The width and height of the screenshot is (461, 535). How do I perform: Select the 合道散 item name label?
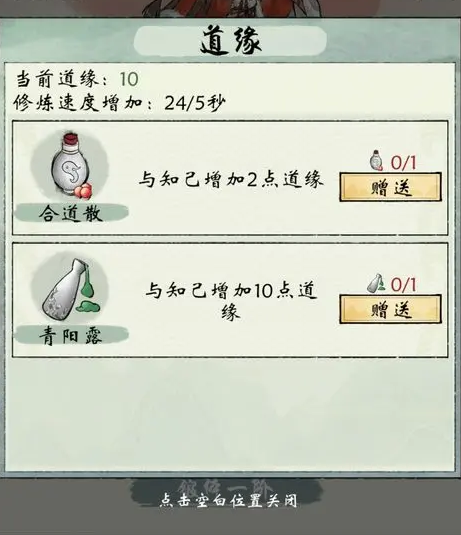(71, 213)
